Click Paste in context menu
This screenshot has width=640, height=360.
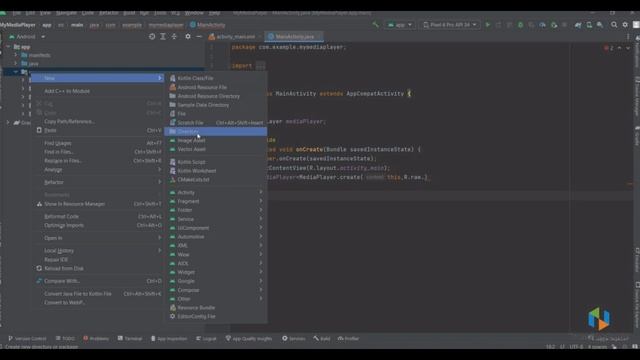(x=98, y=130)
